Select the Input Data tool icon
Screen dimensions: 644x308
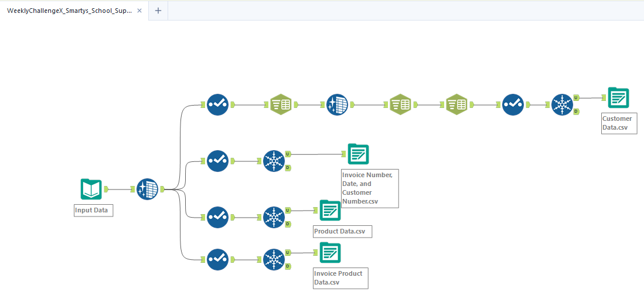[91, 189]
